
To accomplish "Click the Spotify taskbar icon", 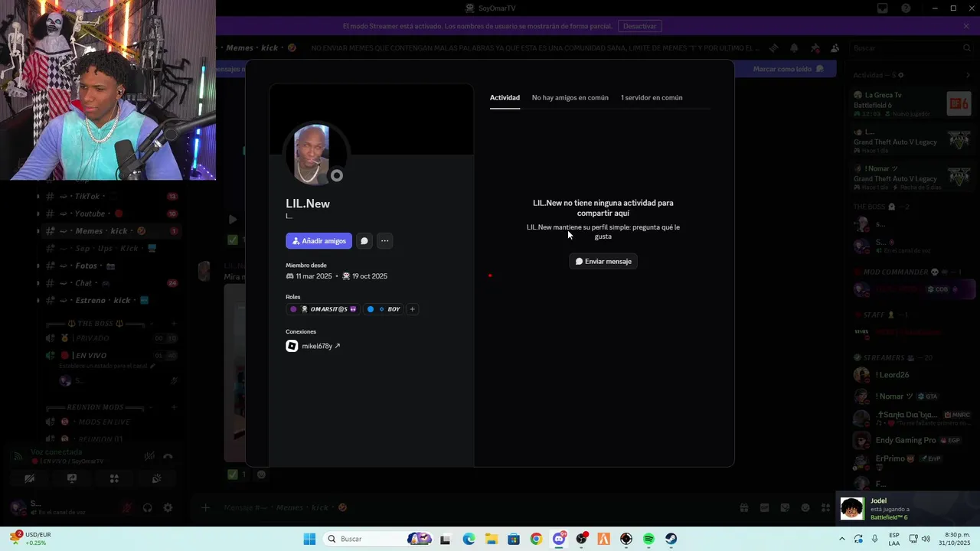I will click(648, 539).
